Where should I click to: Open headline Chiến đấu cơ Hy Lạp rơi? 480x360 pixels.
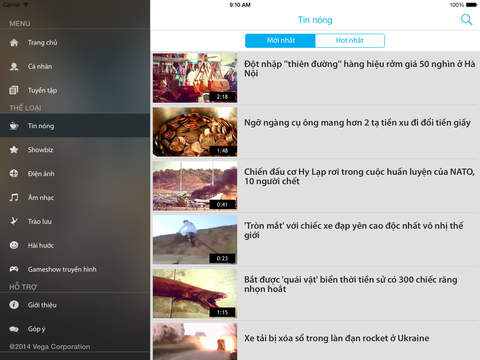click(x=359, y=176)
